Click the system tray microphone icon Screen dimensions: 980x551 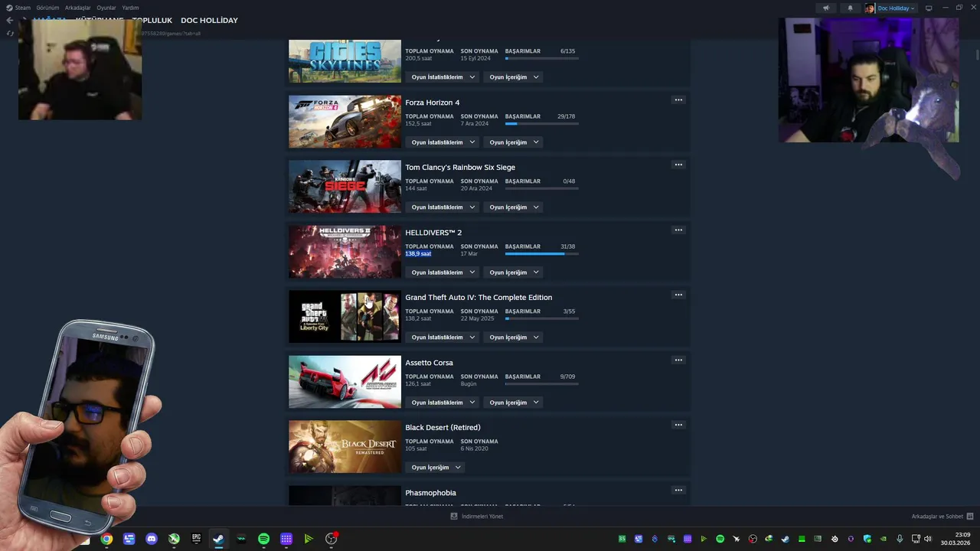(900, 539)
